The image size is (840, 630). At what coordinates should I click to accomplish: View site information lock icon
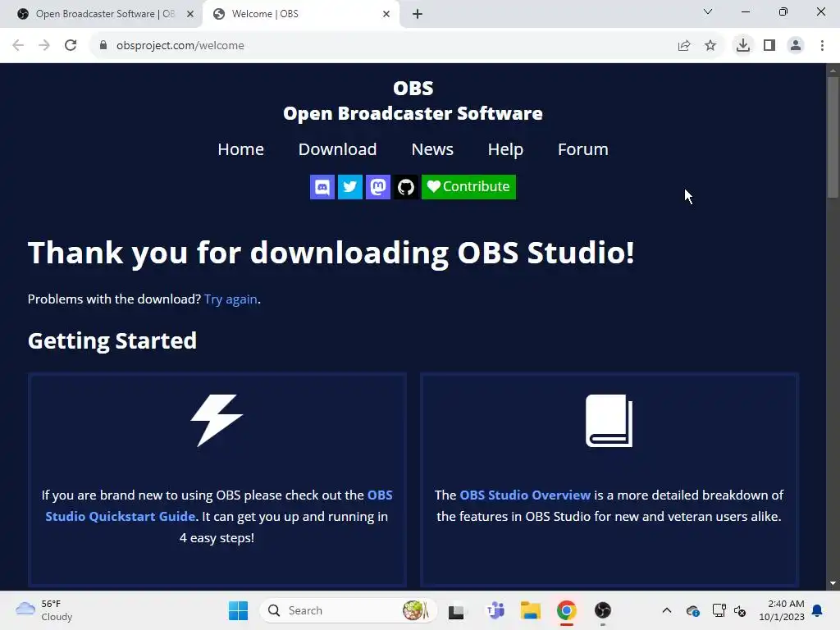(x=103, y=46)
